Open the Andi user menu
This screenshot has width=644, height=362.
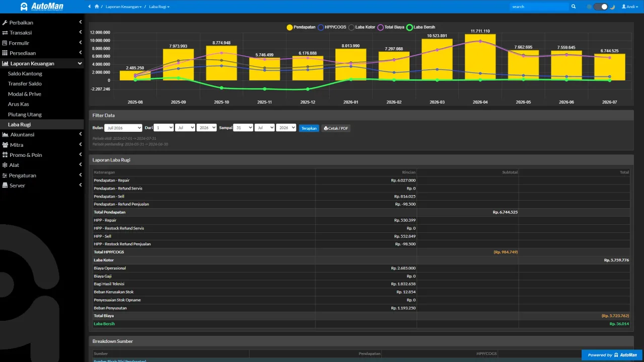[629, 7]
